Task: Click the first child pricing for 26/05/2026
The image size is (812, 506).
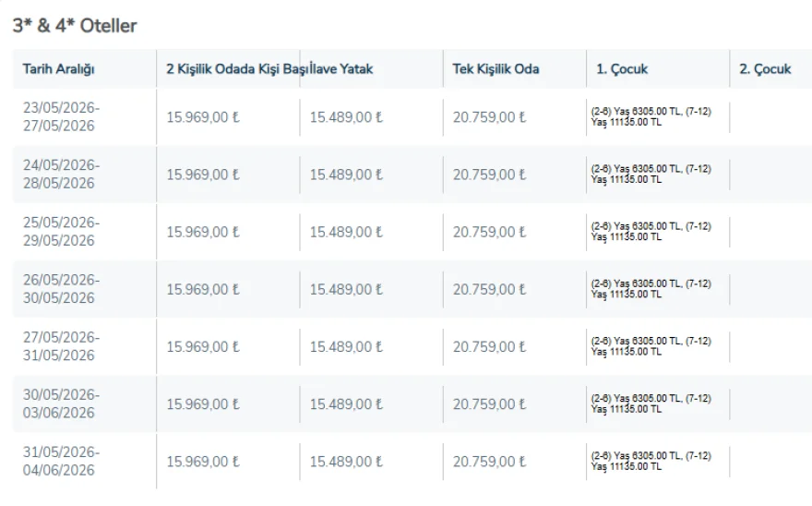Action: click(x=651, y=289)
